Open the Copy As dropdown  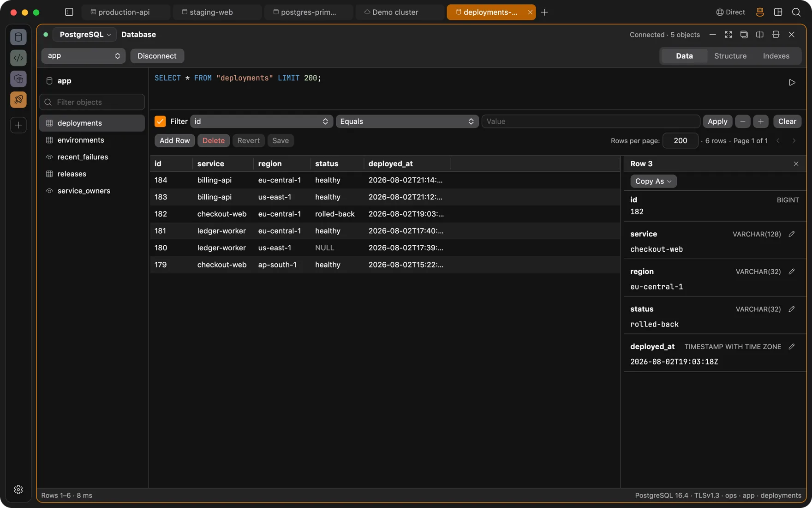[654, 181]
